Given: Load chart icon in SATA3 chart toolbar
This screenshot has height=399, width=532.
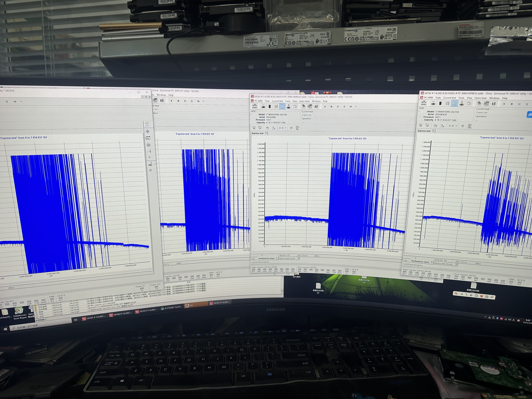Looking at the screenshot, I should coord(260,128).
